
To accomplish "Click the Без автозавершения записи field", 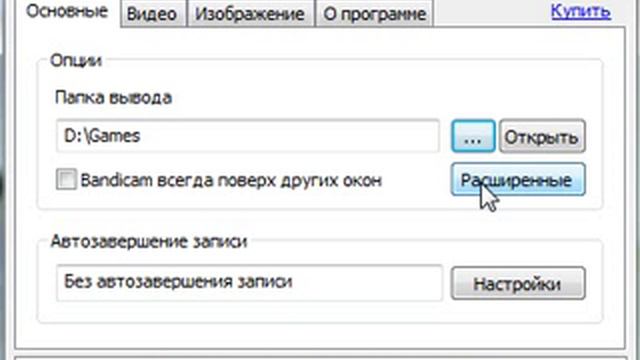I will [249, 282].
